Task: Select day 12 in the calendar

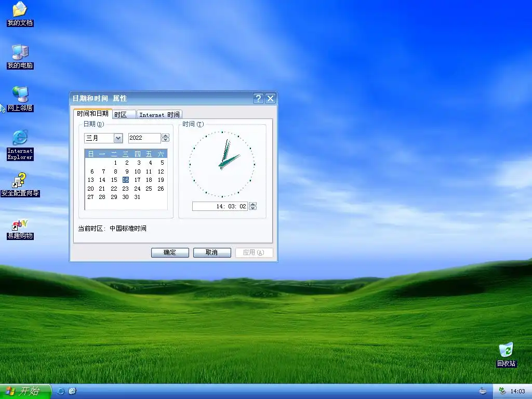Action: (161, 171)
